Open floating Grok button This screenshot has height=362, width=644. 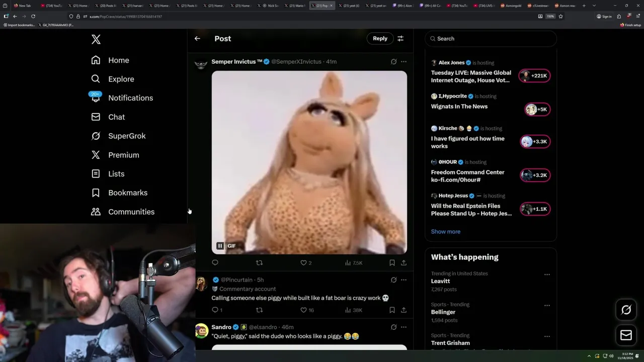[x=626, y=310]
